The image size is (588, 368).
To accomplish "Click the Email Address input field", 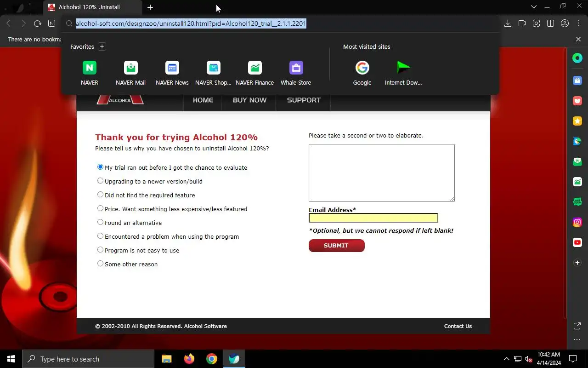I will click(x=373, y=218).
